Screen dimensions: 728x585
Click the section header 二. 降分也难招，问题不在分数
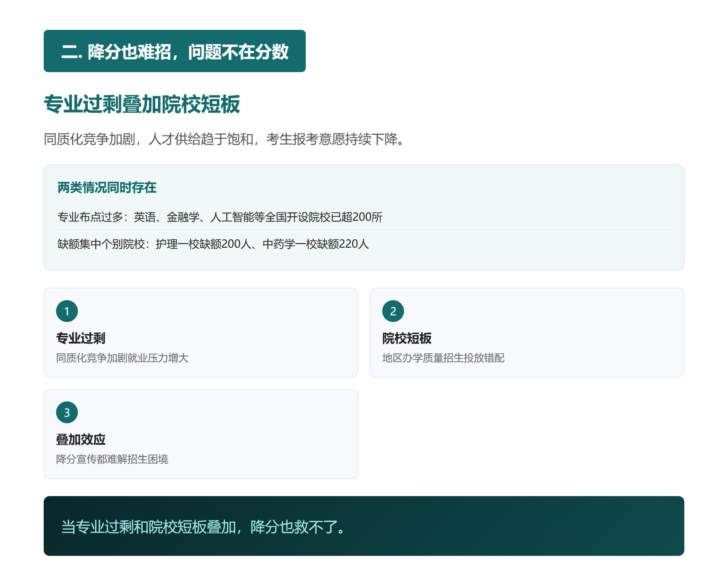[x=175, y=51]
